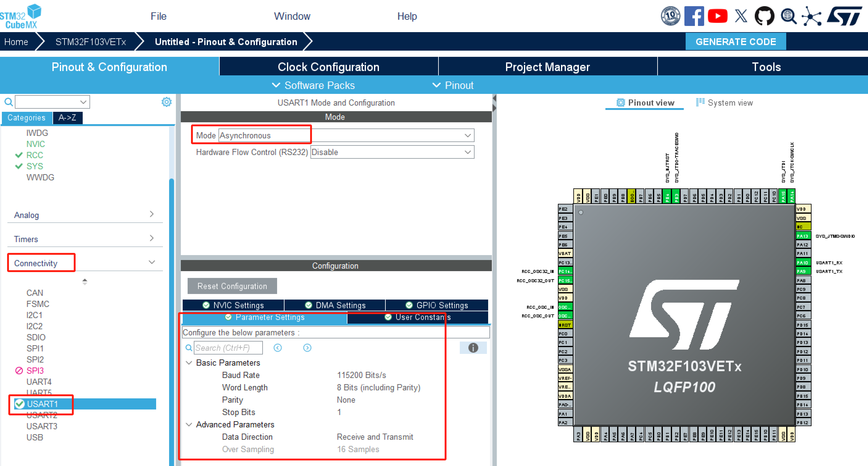Open the ST Facebook page icon

(x=694, y=16)
